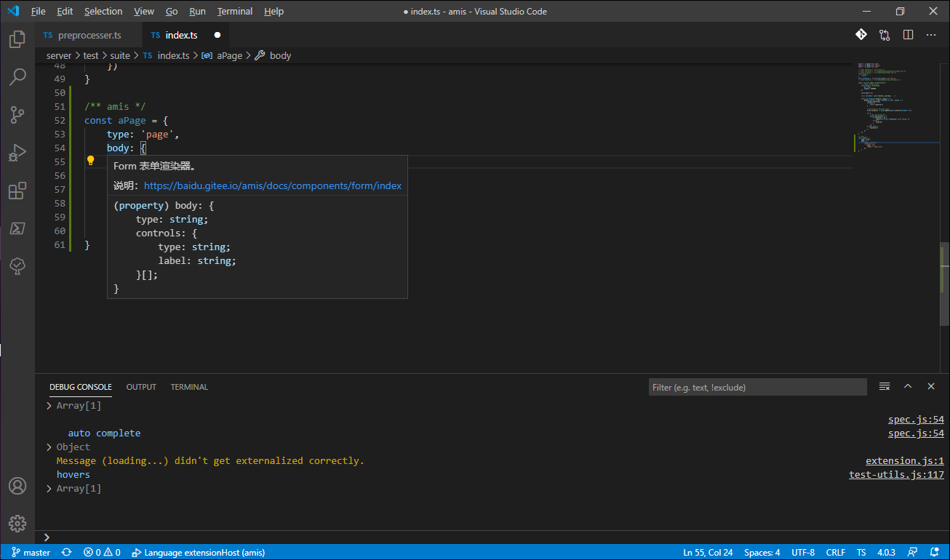Synchronize changes in the status bar
Viewport: 950px width, 560px height.
(x=67, y=553)
